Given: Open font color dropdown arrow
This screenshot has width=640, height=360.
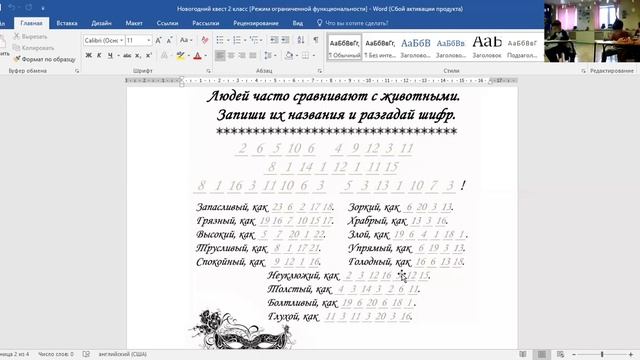Looking at the screenshot, I should point(206,56).
